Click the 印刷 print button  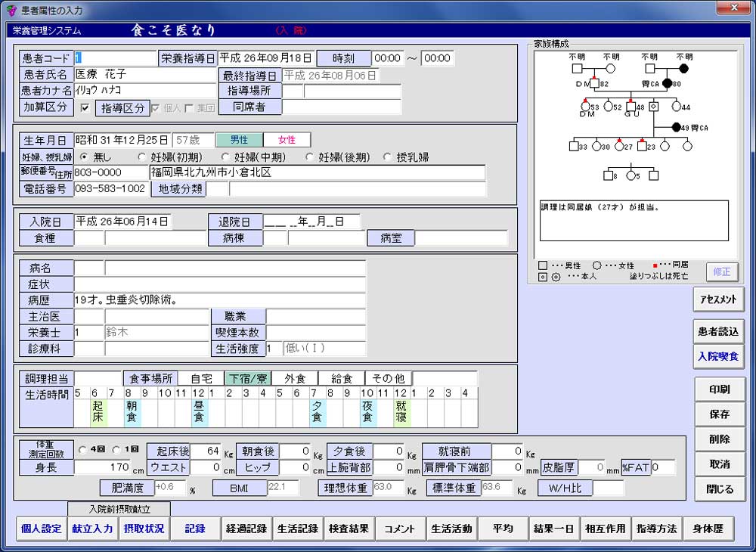720,389
